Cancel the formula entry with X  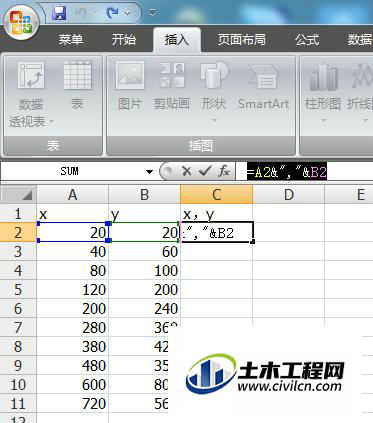point(187,172)
